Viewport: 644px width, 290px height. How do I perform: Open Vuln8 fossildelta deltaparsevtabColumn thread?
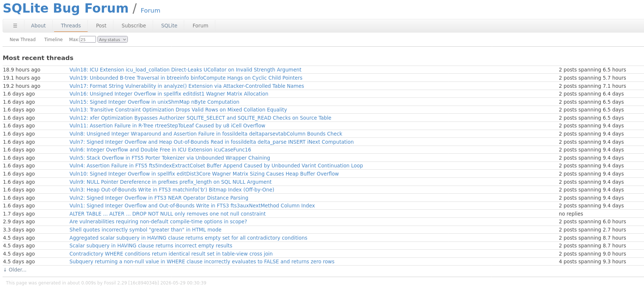(x=206, y=134)
